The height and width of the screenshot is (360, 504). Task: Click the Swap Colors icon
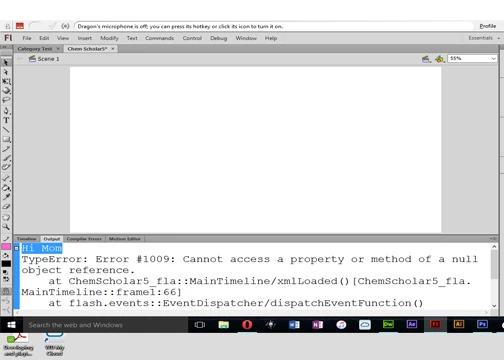coord(6,279)
